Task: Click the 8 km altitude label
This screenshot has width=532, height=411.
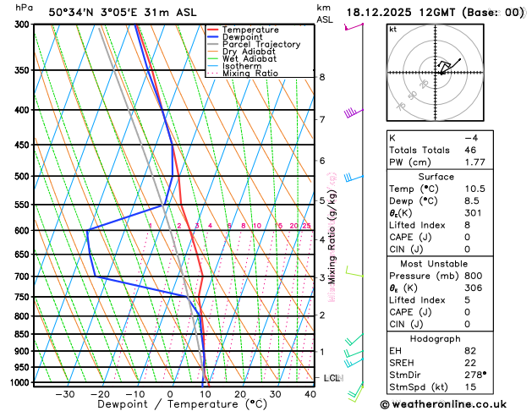Action: tap(322, 77)
